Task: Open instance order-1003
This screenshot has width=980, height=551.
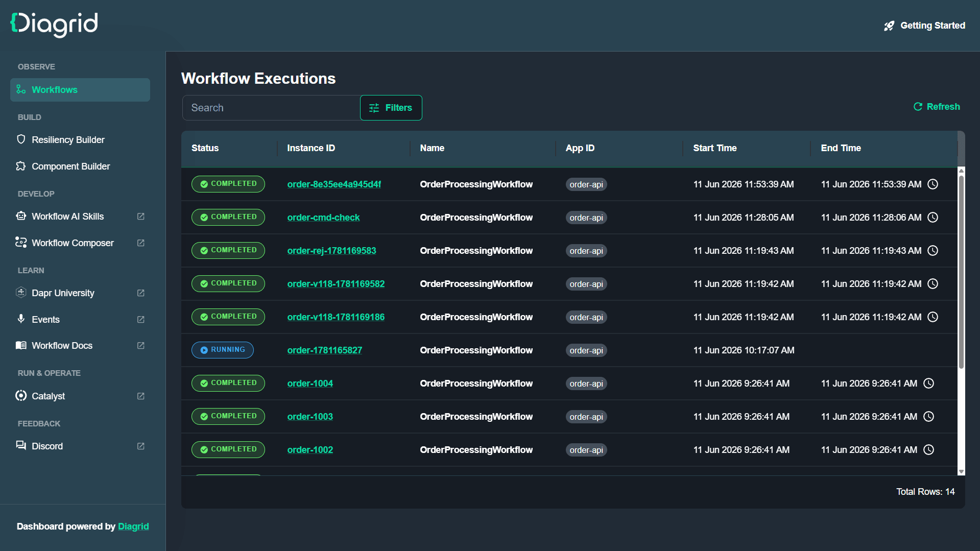Action: (310, 417)
